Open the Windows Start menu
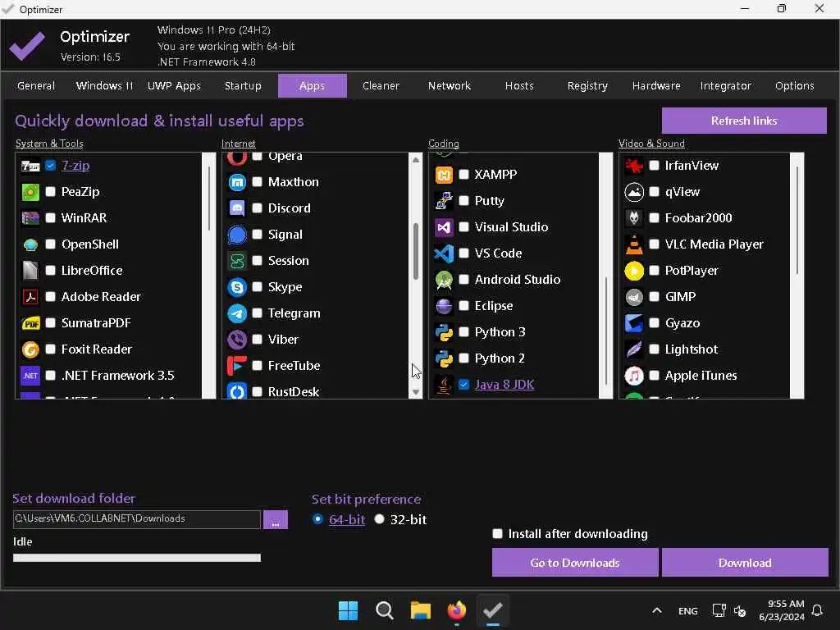Viewport: 840px width, 630px height. tap(348, 610)
